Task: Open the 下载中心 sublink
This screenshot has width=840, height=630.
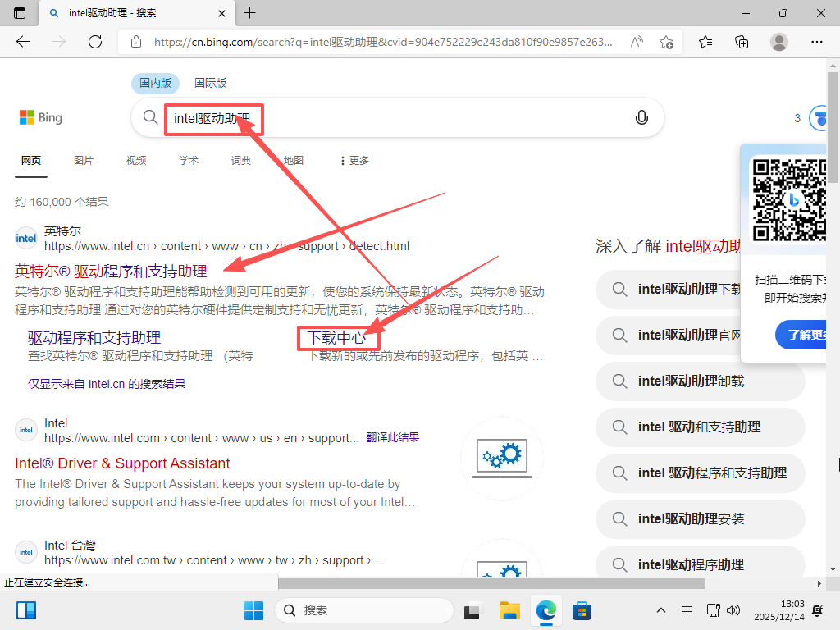Action: click(336, 337)
